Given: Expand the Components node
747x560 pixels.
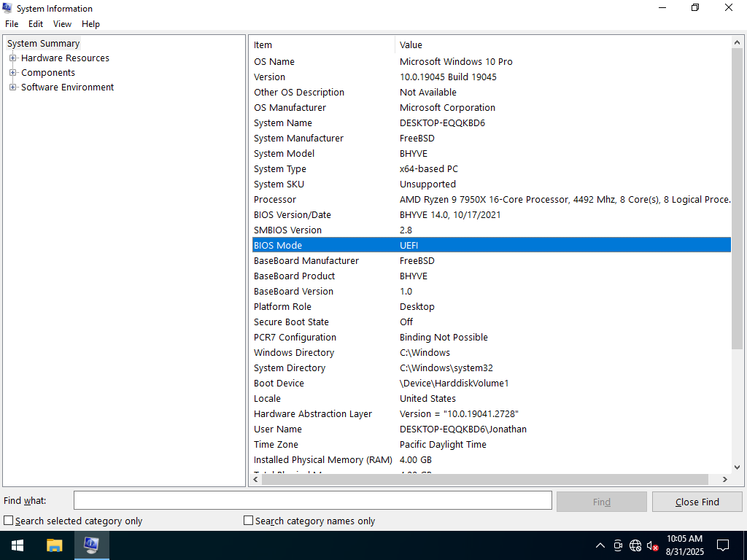Looking at the screenshot, I should pyautogui.click(x=13, y=73).
